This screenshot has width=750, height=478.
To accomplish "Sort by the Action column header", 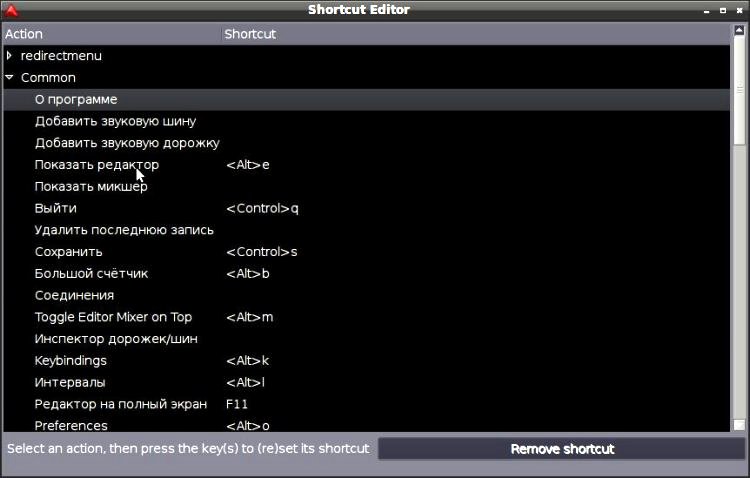I will (111, 34).
